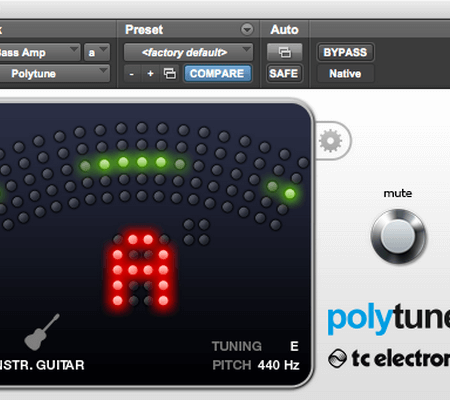Open the automation enable window icon
The width and height of the screenshot is (450, 400).
(x=285, y=52)
